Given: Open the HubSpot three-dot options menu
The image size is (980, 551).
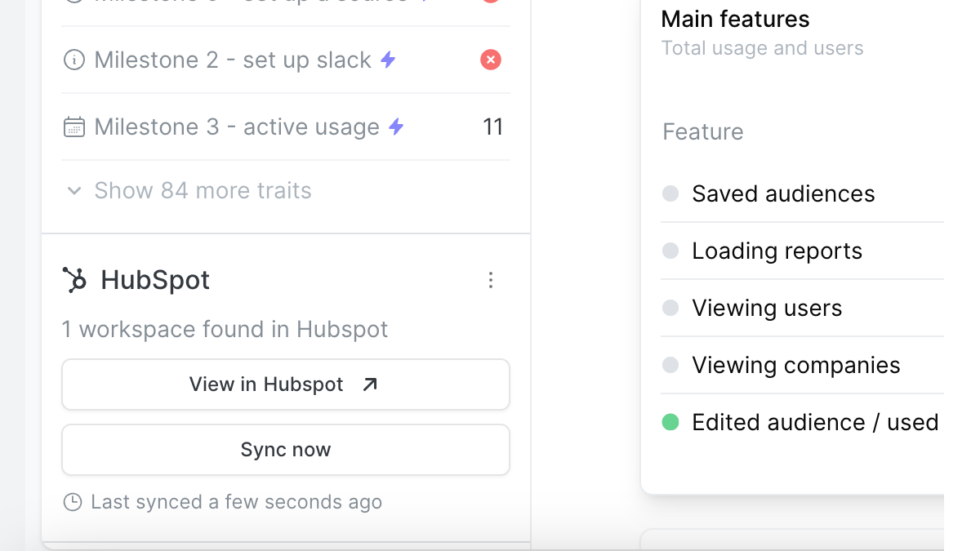Looking at the screenshot, I should pos(491,280).
